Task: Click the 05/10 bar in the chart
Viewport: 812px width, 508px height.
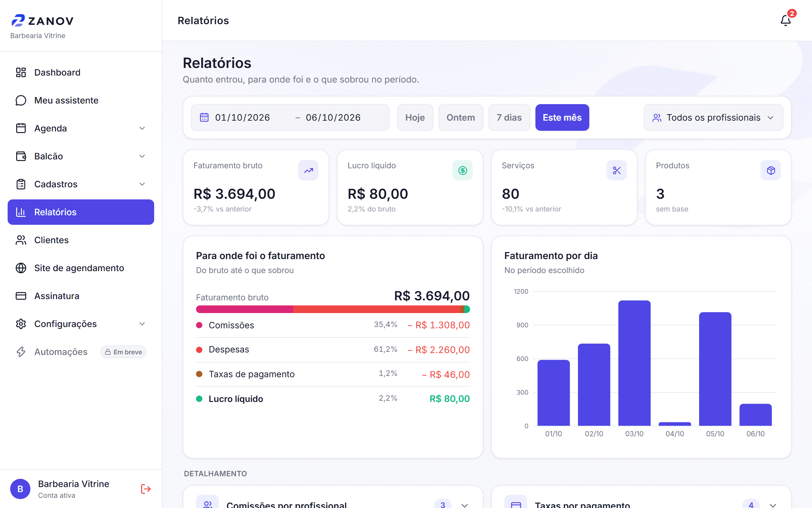Action: (715, 369)
